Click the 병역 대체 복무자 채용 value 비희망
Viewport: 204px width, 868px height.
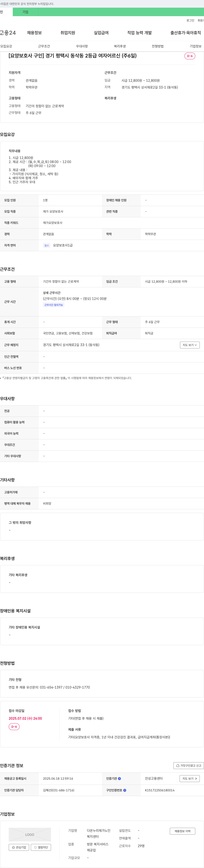47,503
